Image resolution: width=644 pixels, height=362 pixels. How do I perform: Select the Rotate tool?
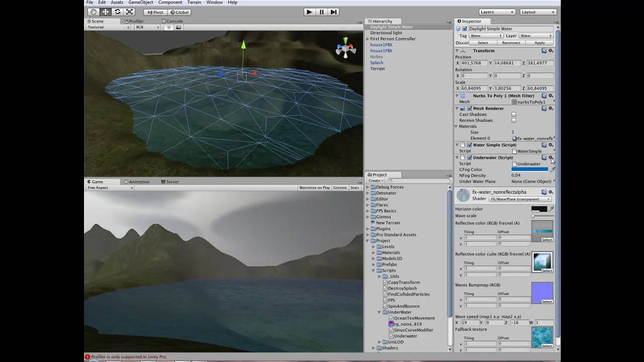(x=118, y=12)
